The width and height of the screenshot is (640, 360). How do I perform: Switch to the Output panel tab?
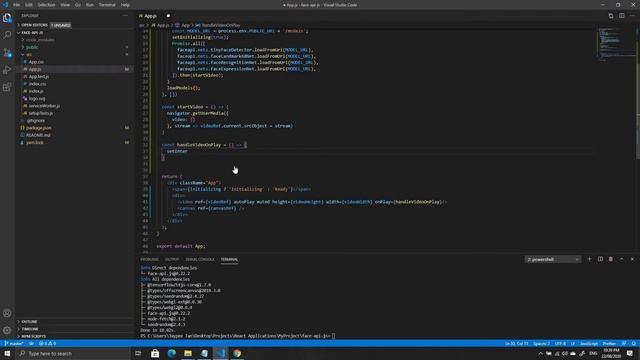[172, 259]
